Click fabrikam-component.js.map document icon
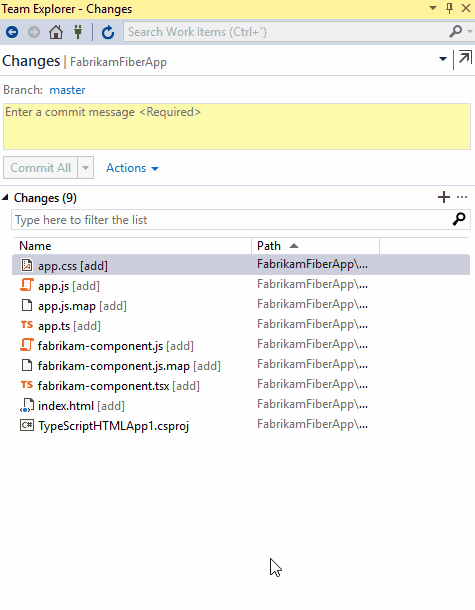 click(26, 365)
